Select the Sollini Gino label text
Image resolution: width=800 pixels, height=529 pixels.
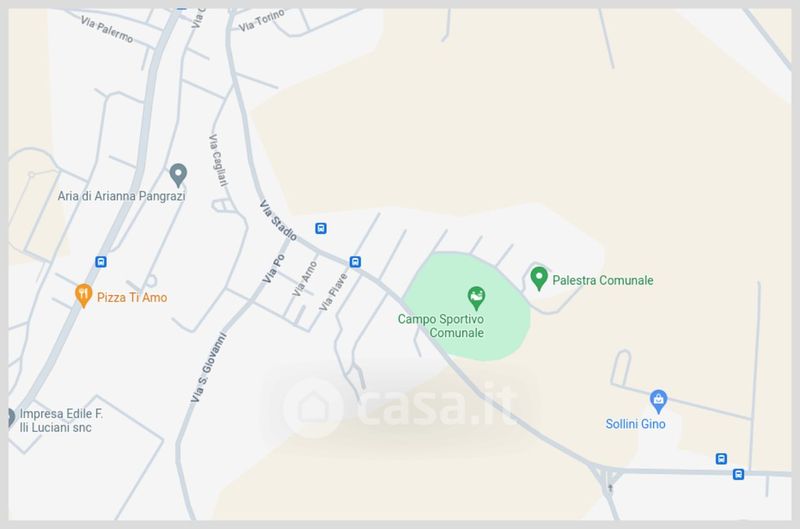click(635, 424)
